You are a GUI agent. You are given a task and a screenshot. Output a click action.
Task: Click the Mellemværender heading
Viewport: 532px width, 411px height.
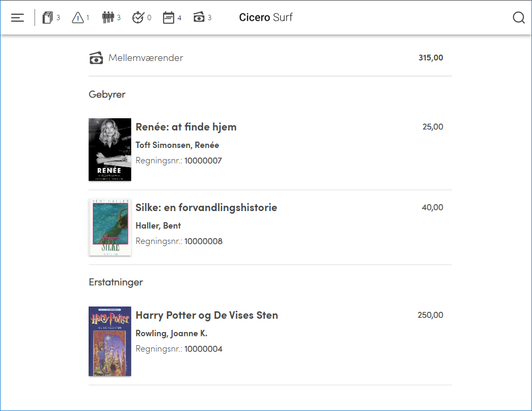tap(145, 58)
